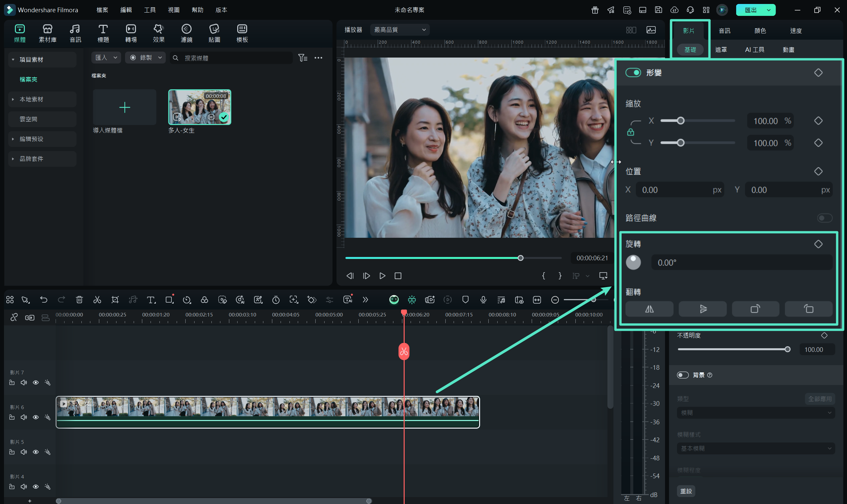Switch to the 顏色 properties tab
847x504 pixels.
click(760, 30)
